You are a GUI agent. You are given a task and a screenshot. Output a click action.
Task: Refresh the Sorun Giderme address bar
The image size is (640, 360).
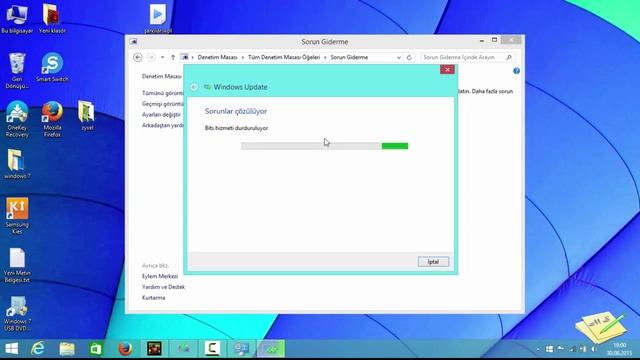(409, 58)
